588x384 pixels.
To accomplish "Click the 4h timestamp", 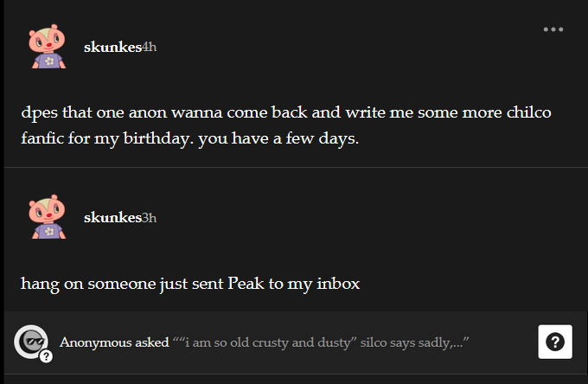I will point(149,47).
